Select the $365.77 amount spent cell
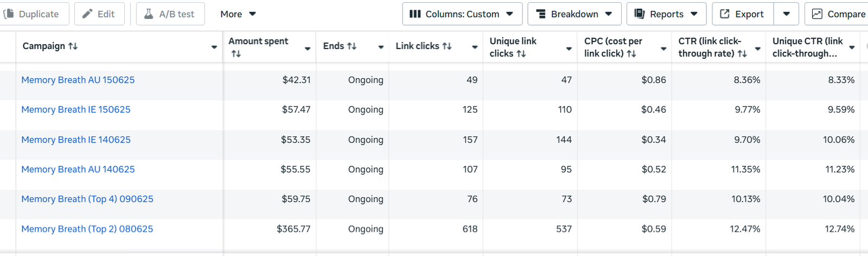Image resolution: width=868 pixels, height=256 pixels. coord(293,229)
